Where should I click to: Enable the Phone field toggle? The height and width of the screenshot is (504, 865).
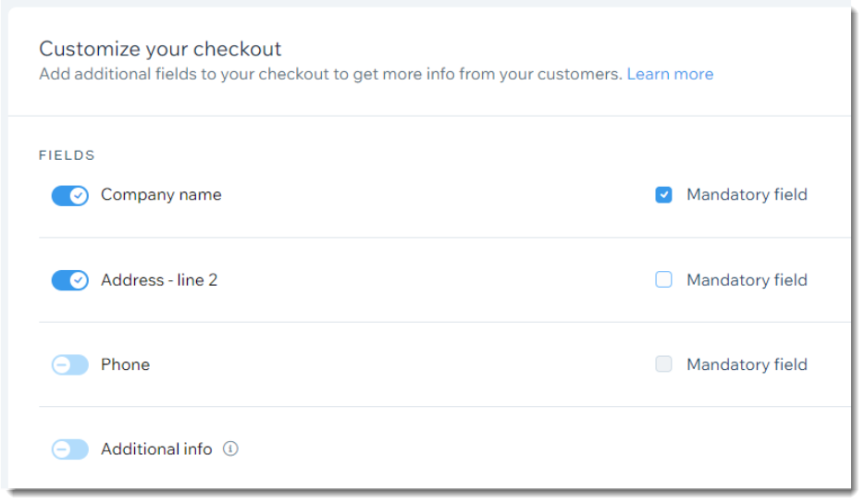[70, 364]
